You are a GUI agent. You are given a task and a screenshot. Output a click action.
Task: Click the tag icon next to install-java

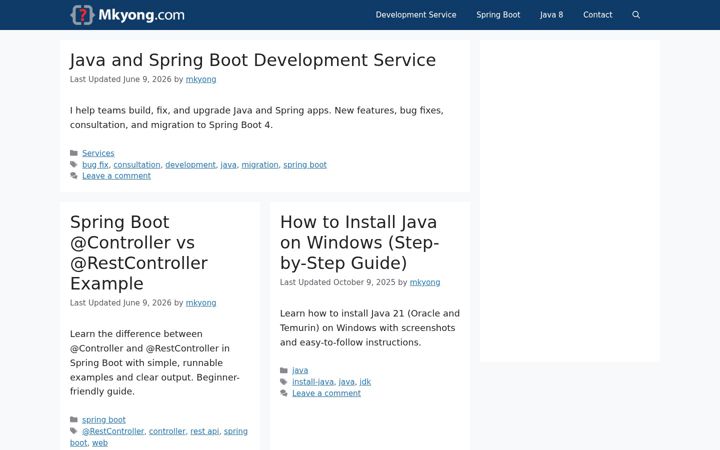point(284,382)
